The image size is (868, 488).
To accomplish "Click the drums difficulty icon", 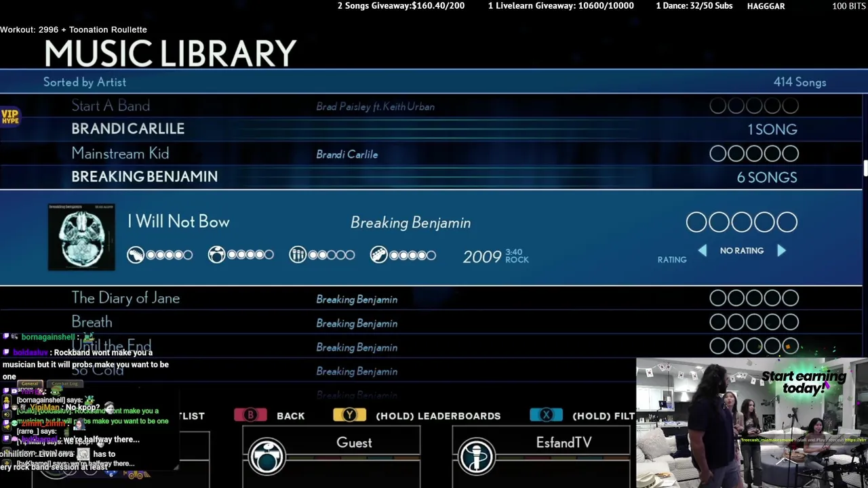I will [216, 255].
